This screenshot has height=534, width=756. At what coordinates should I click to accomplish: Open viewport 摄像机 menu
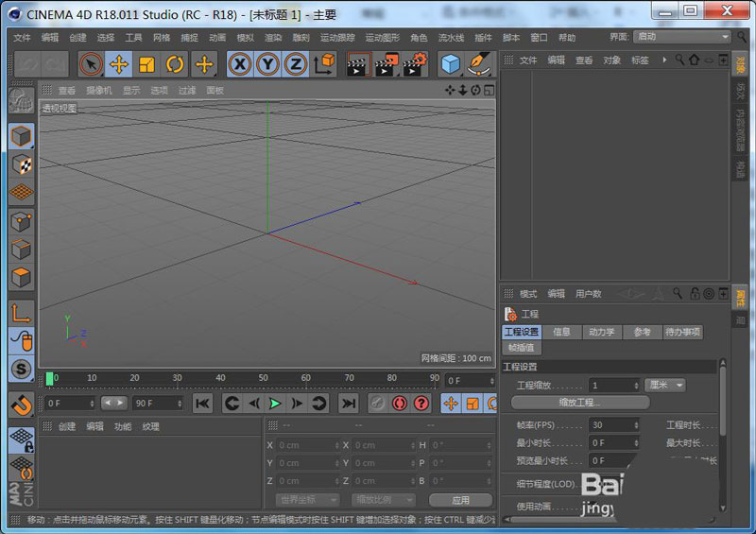pos(99,90)
